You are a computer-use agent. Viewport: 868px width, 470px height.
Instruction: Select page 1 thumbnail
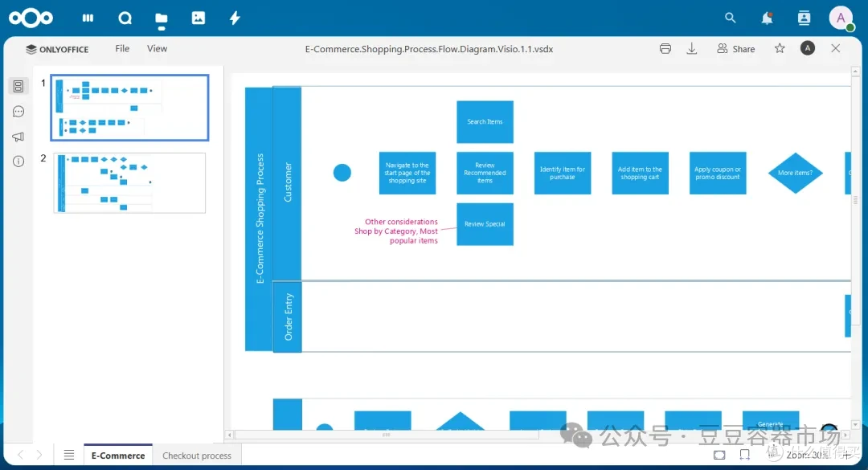[x=129, y=108]
